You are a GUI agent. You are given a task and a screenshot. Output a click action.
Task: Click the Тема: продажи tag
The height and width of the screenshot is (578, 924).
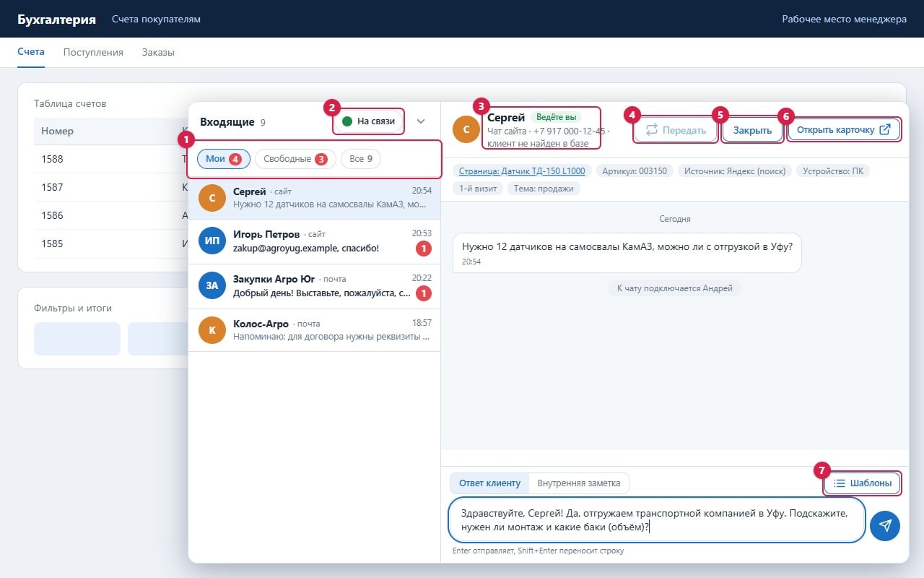pos(544,189)
